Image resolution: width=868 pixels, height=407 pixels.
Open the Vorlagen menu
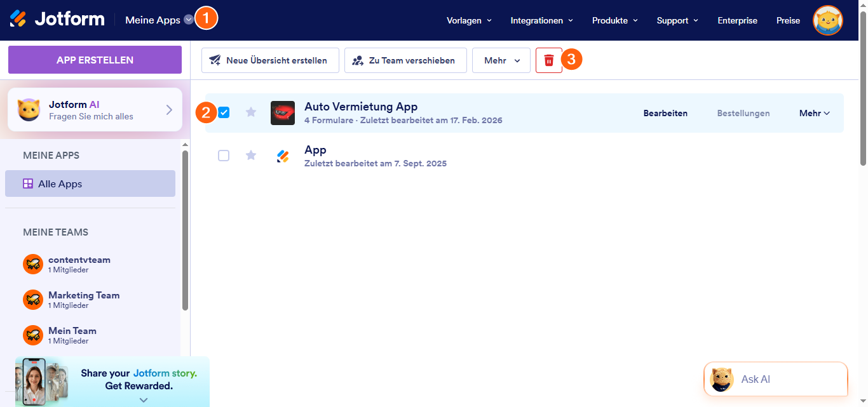pos(469,20)
